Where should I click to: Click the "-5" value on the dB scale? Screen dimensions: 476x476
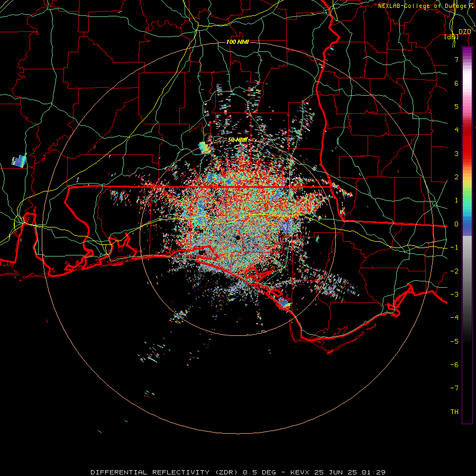point(454,342)
